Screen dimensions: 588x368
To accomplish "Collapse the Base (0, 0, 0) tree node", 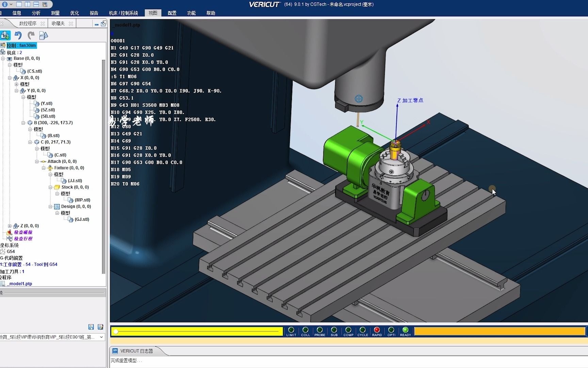I will tap(3, 58).
